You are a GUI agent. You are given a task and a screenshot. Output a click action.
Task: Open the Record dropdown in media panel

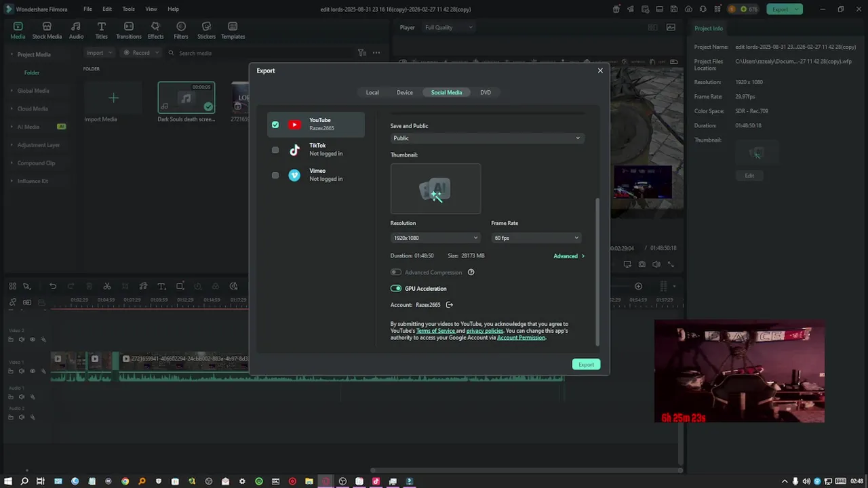click(140, 53)
